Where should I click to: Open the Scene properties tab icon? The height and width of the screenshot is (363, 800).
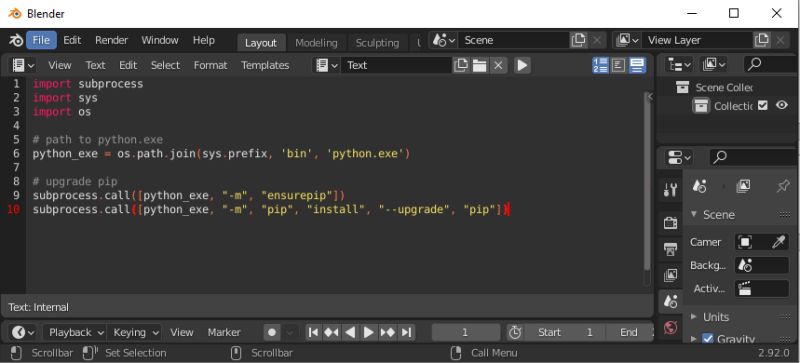[x=670, y=301]
